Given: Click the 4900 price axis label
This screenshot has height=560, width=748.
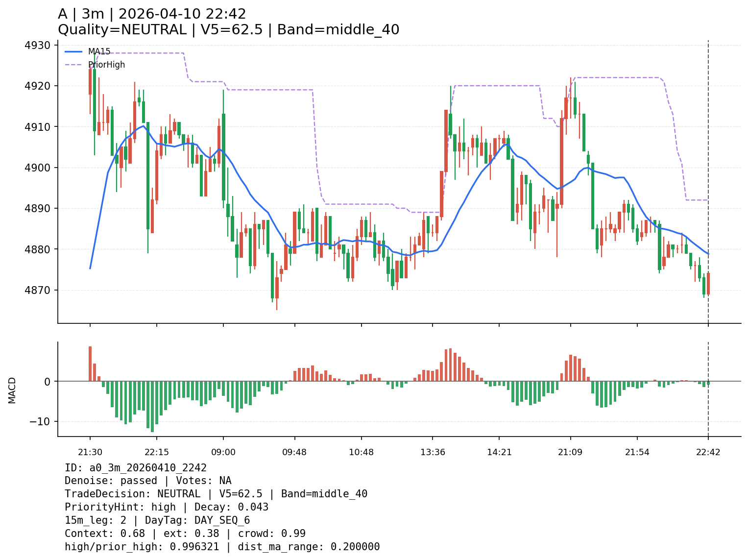Looking at the screenshot, I should click(37, 168).
